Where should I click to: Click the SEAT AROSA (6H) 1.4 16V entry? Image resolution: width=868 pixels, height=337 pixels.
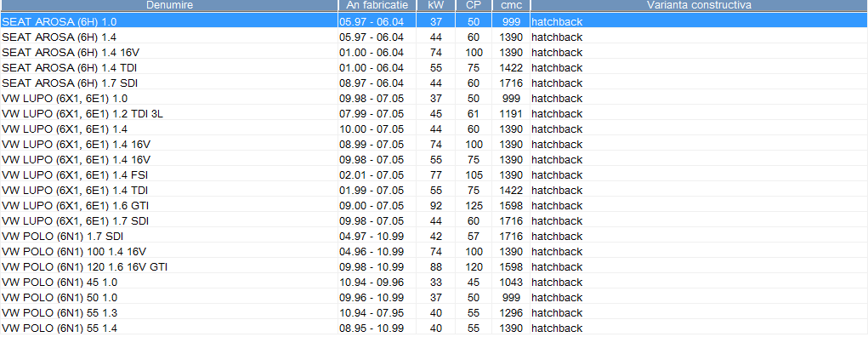tap(434, 53)
